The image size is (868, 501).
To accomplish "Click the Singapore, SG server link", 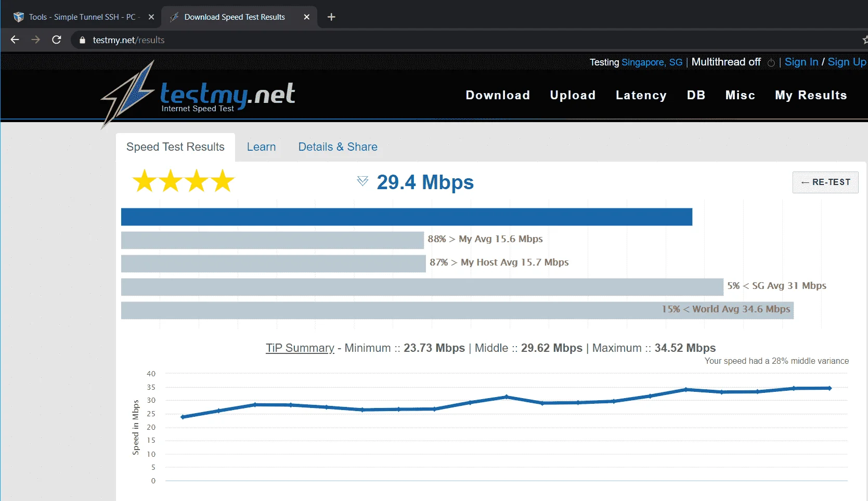I will (652, 62).
